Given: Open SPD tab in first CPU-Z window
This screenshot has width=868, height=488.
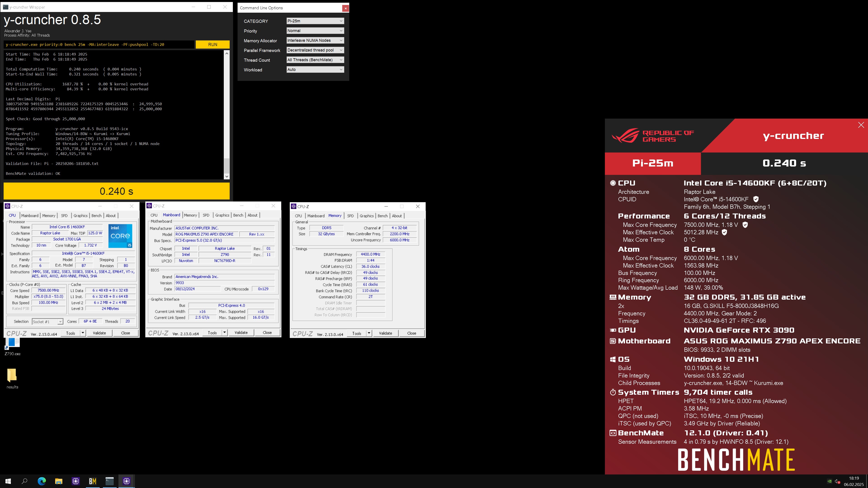Looking at the screenshot, I should (64, 216).
